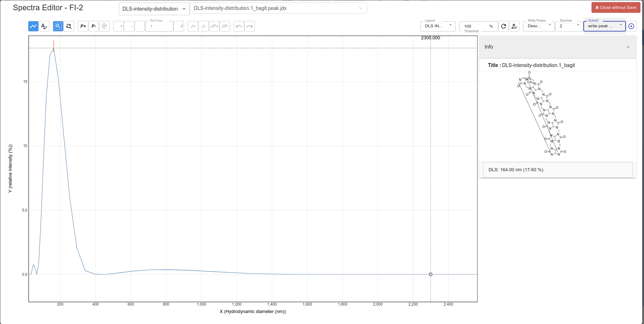Click the Ref Area input field

click(159, 26)
